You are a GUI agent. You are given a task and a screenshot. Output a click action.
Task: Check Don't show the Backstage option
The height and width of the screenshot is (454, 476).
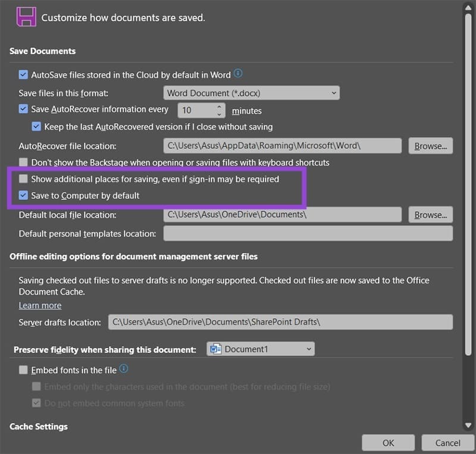coord(23,162)
